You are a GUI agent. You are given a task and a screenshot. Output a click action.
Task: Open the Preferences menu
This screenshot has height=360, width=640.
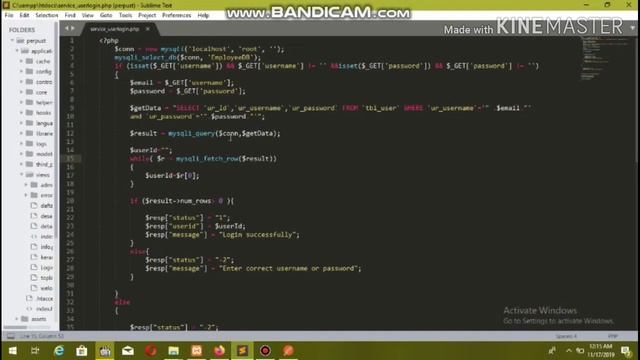point(176,15)
